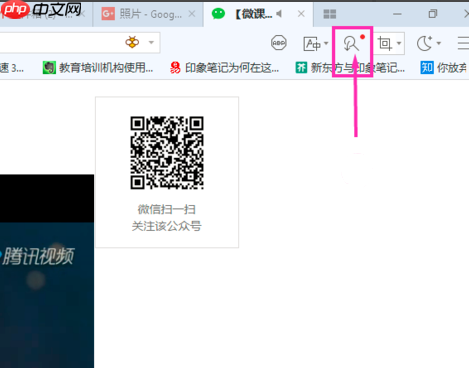This screenshot has height=368, width=469.
Task: Expand the translate tool dropdown arrow
Action: (326, 43)
